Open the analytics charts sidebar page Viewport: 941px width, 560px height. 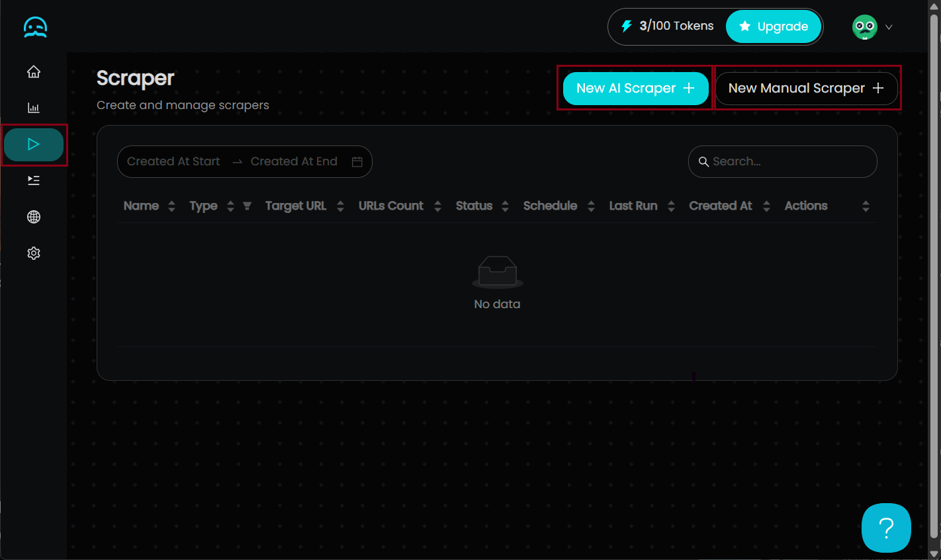[34, 107]
